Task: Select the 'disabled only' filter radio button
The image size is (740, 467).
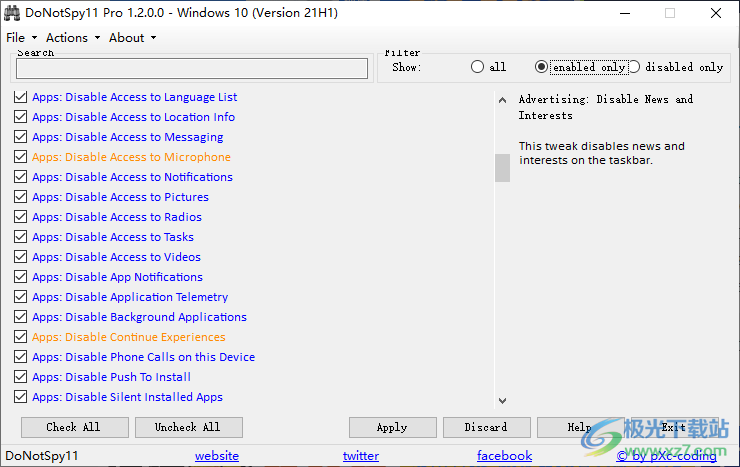Action: click(x=635, y=67)
